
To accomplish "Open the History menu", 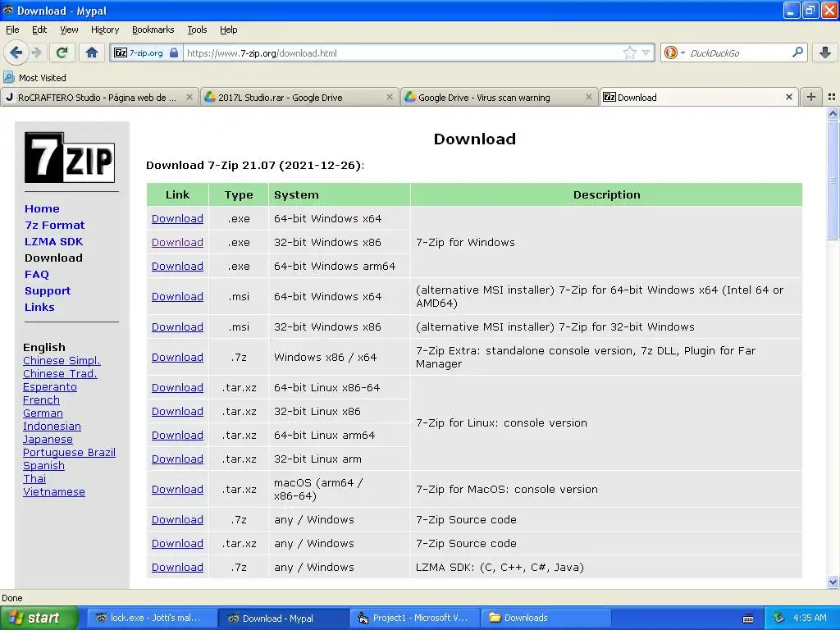I will 105,30.
